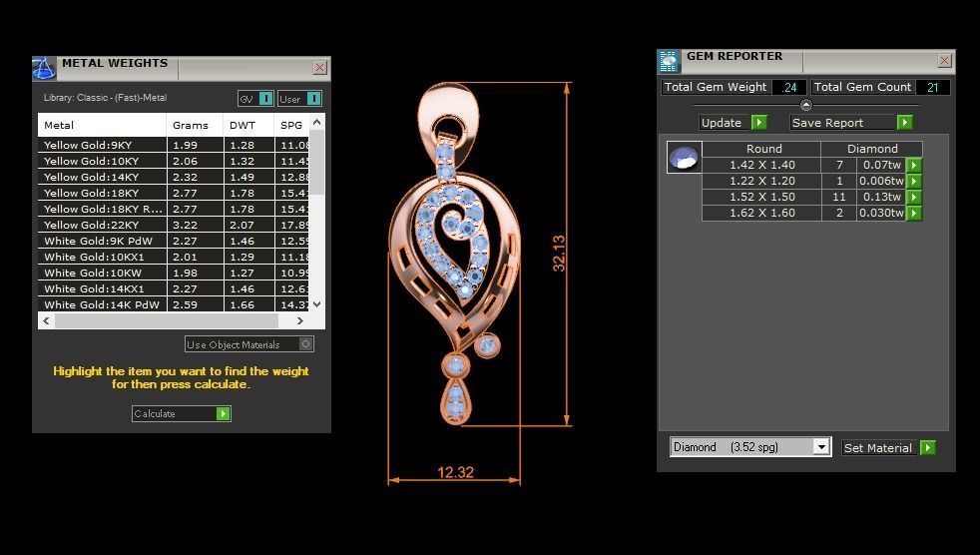Click the Gem Reporter panel icon
980x555 pixels.
(669, 61)
